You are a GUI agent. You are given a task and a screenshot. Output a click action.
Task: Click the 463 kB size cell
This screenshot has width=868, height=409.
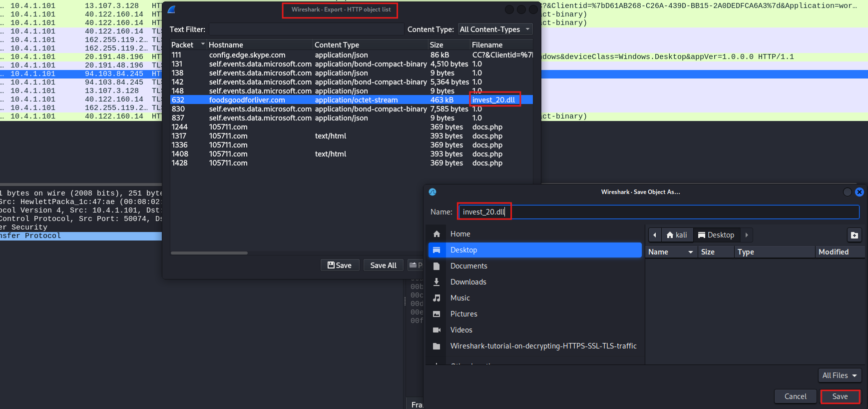(442, 100)
